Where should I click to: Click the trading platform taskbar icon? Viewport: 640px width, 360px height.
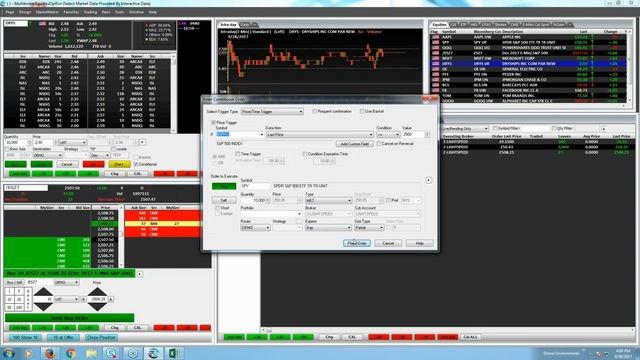(153, 353)
